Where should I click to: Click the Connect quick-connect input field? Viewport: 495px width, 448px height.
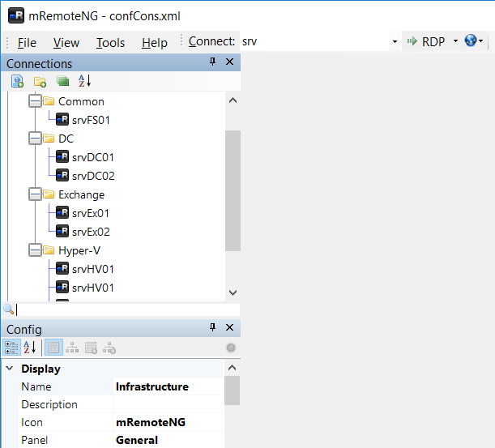pyautogui.click(x=314, y=41)
